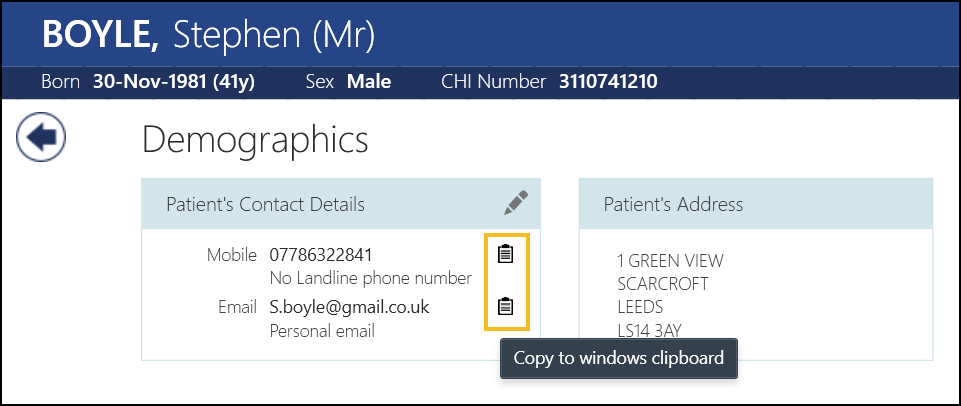Click the 'Personal email' text
The width and height of the screenshot is (961, 406).
322,330
